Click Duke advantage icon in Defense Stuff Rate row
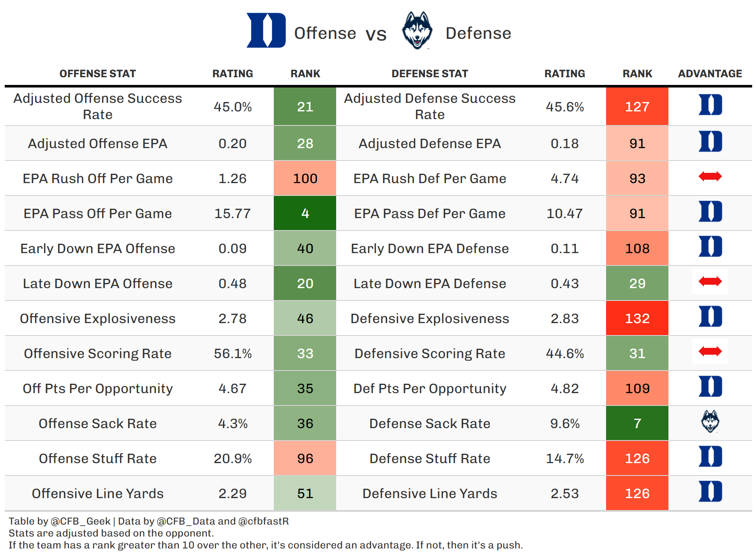This screenshot has height=560, width=756. 710,457
